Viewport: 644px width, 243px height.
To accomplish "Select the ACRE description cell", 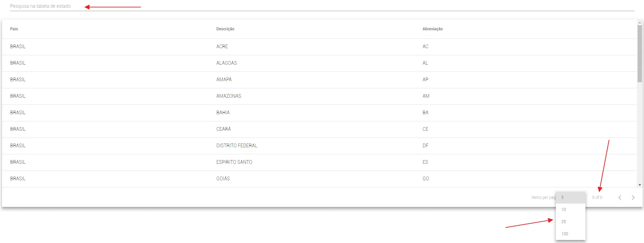I will pyautogui.click(x=222, y=47).
